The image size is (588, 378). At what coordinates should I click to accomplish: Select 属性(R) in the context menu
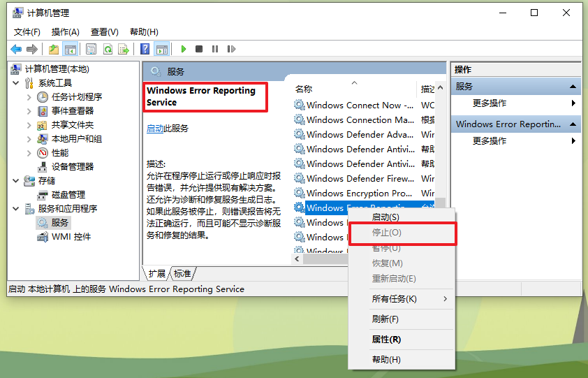pyautogui.click(x=386, y=340)
